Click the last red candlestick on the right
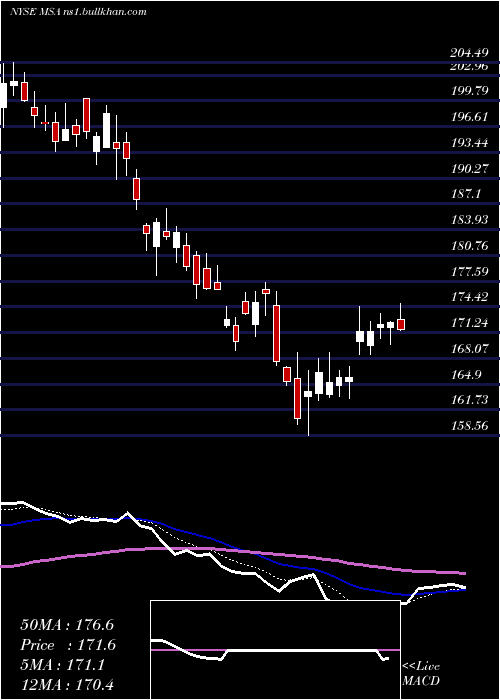 tap(401, 325)
